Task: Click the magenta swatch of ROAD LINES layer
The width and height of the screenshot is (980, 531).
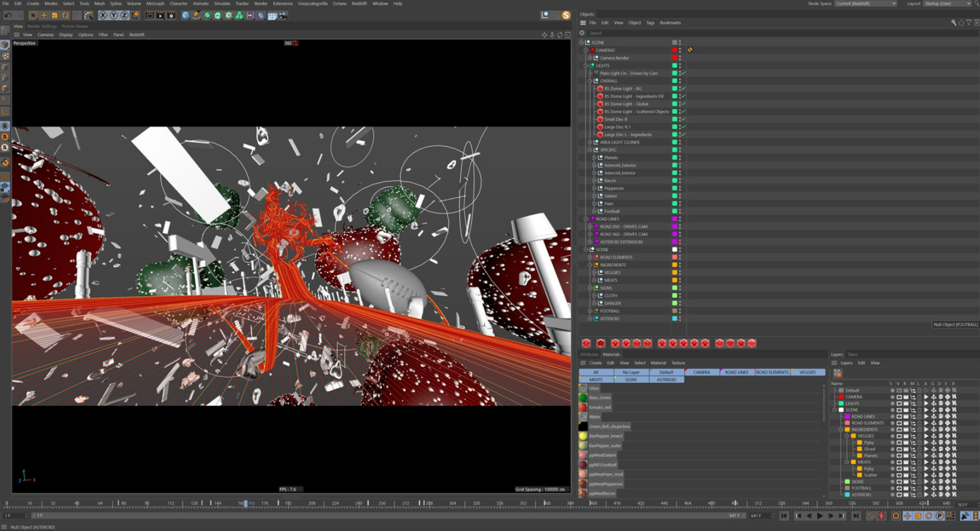Action: (x=847, y=417)
